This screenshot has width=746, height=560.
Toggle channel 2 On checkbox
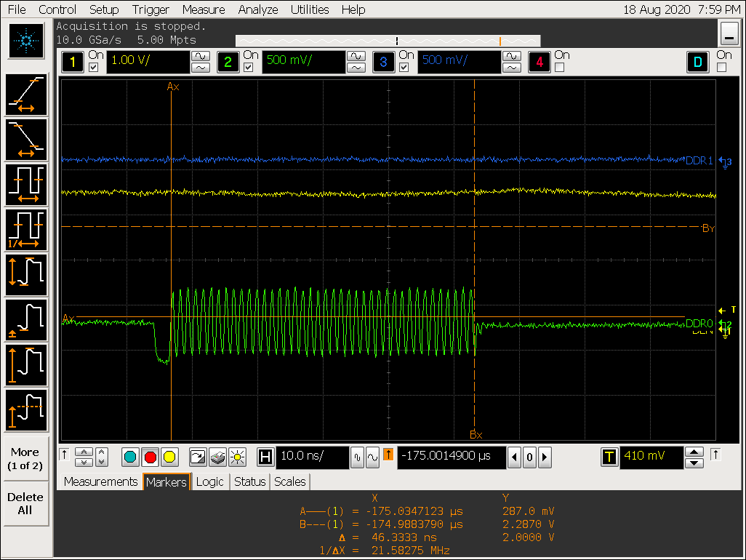click(248, 68)
